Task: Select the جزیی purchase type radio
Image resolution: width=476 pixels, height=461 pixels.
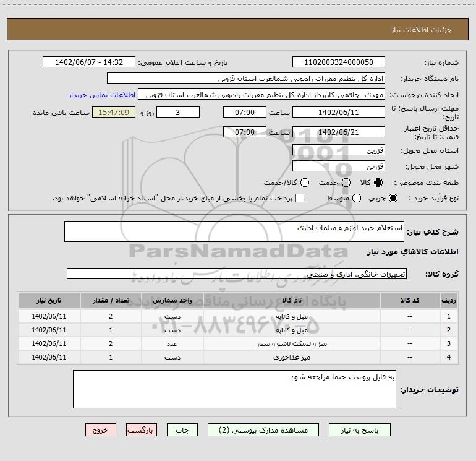Action: [x=393, y=198]
